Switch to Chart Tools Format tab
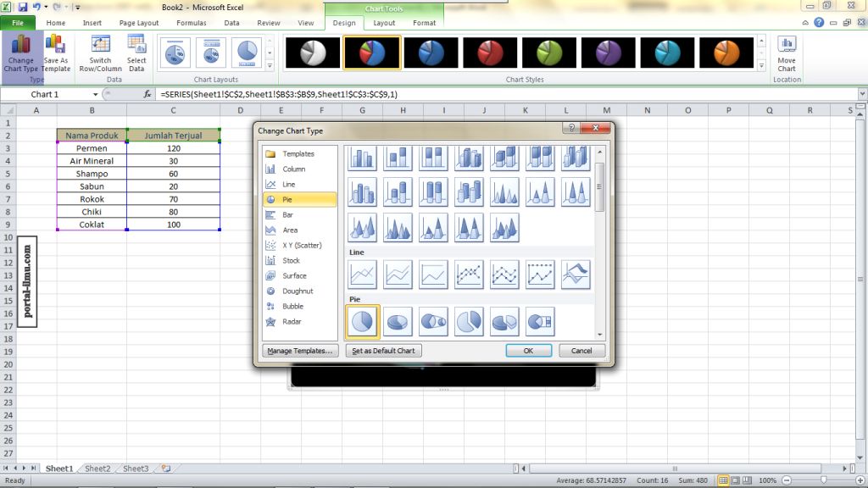 coord(424,23)
